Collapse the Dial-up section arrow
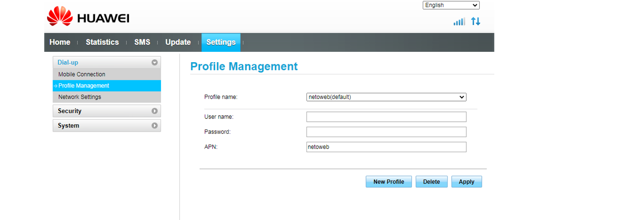Screen dimensions: 644x220 coord(155,63)
